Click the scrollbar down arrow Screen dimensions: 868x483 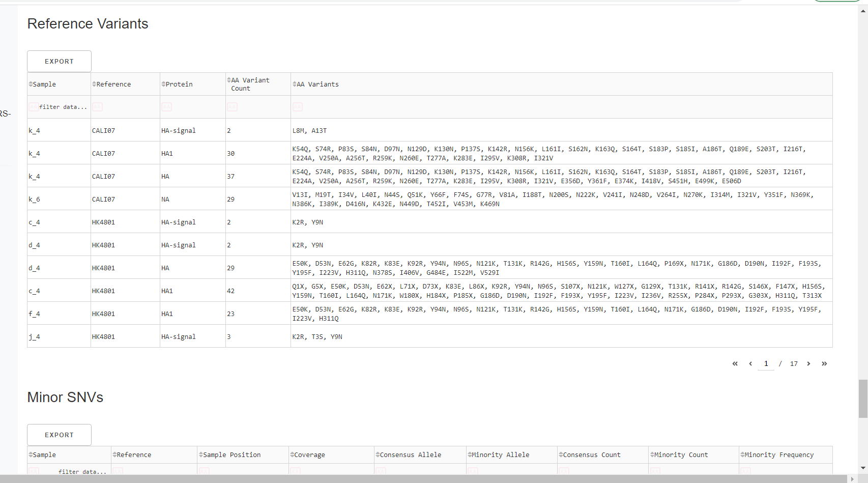[x=863, y=468]
